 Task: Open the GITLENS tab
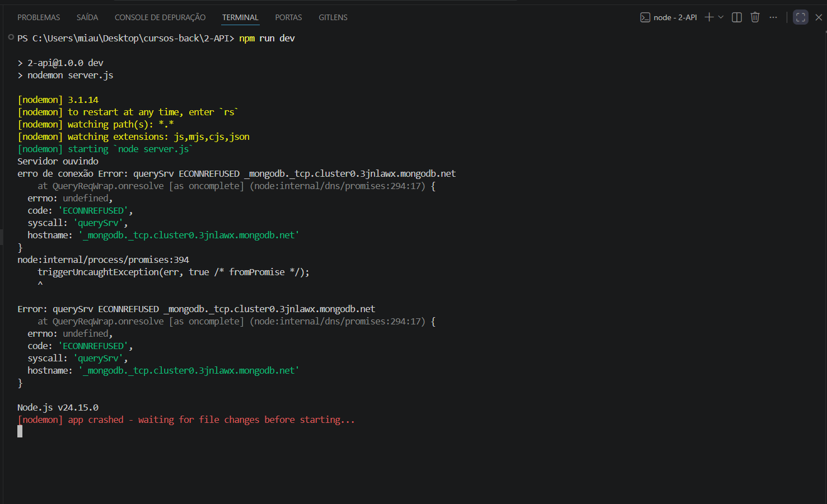point(333,17)
